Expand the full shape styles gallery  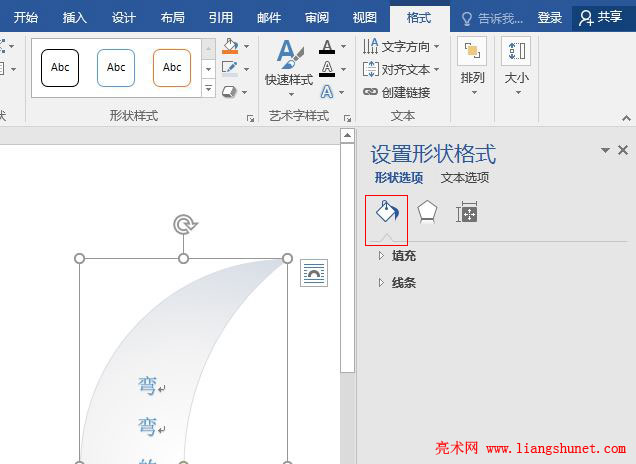click(x=208, y=88)
